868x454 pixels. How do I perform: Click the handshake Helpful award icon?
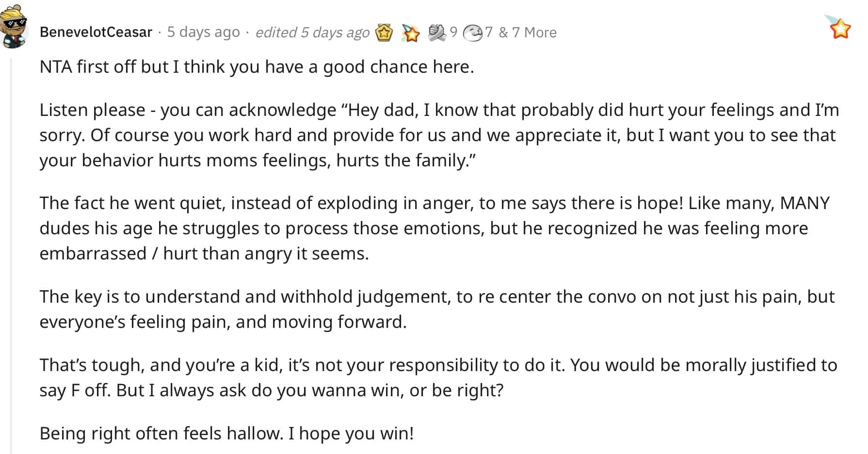click(x=437, y=32)
